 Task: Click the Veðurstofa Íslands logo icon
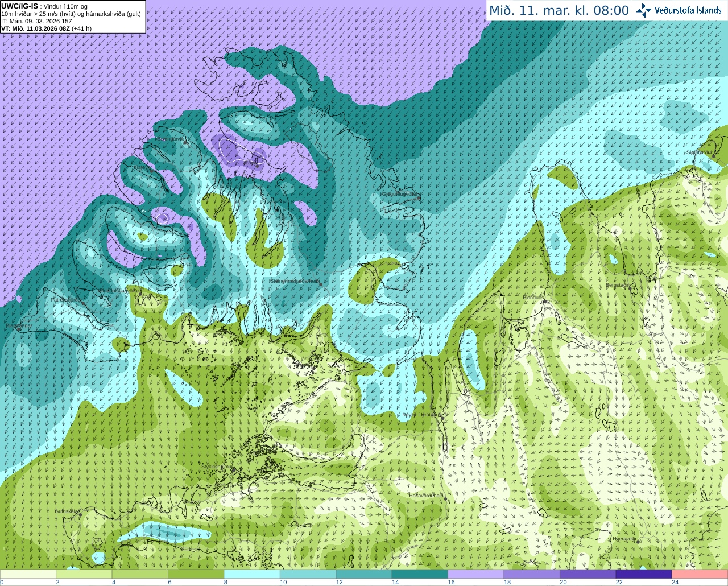tap(644, 10)
